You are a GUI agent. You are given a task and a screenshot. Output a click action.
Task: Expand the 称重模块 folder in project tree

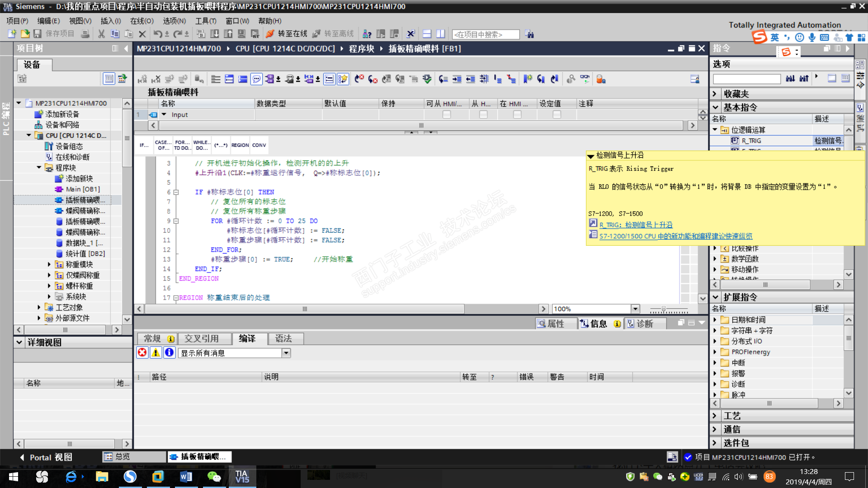pos(49,264)
